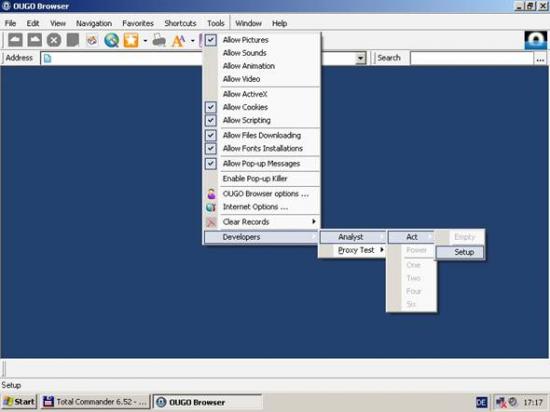Click the OUGO Browser logo icon at top right
The image size is (550, 412).
pos(535,40)
